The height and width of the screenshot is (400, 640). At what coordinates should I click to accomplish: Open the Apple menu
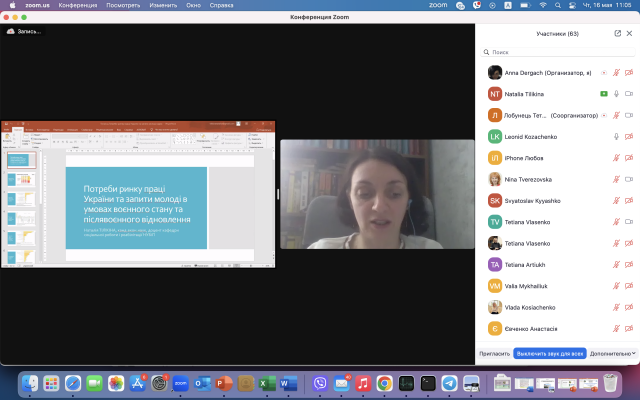pyautogui.click(x=12, y=5)
